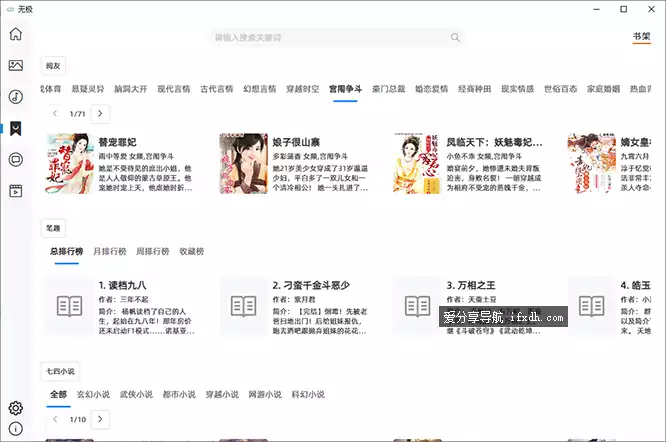This screenshot has width=666, height=442.
Task: Click the search magnifier icon
Action: coord(455,37)
